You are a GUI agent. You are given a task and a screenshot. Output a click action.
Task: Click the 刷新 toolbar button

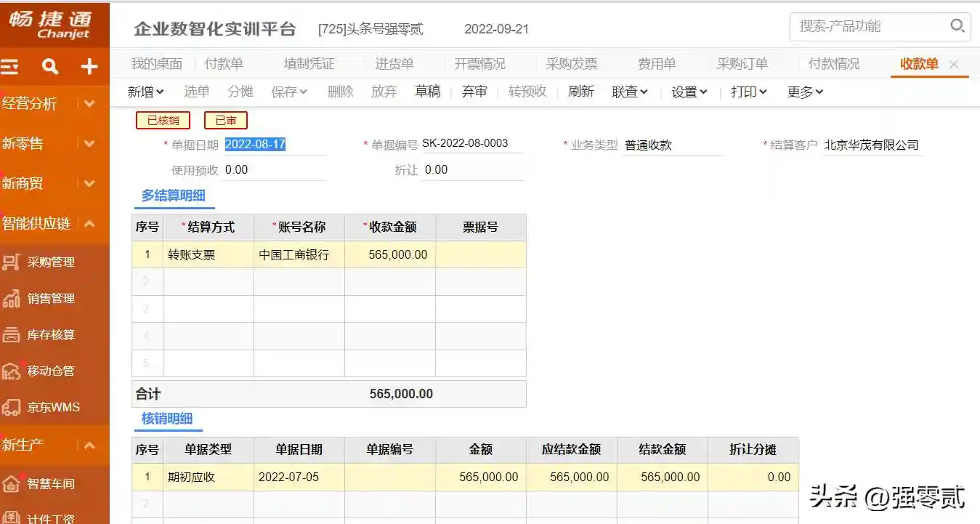pos(580,92)
